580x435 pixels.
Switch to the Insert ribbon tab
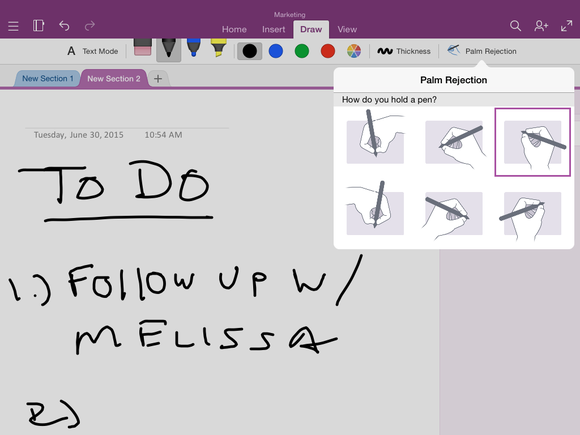[273, 30]
